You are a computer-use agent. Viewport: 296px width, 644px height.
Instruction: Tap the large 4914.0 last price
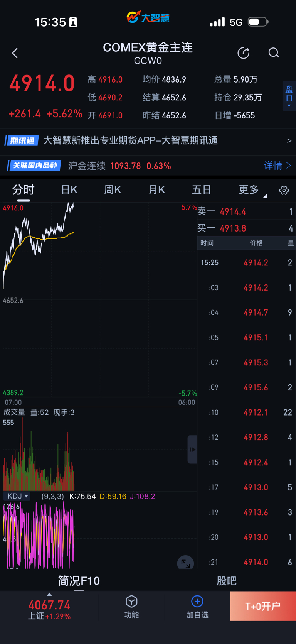[42, 84]
